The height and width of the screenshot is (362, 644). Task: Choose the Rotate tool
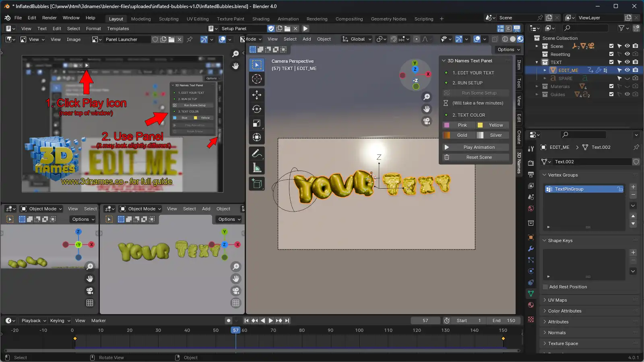click(x=257, y=109)
